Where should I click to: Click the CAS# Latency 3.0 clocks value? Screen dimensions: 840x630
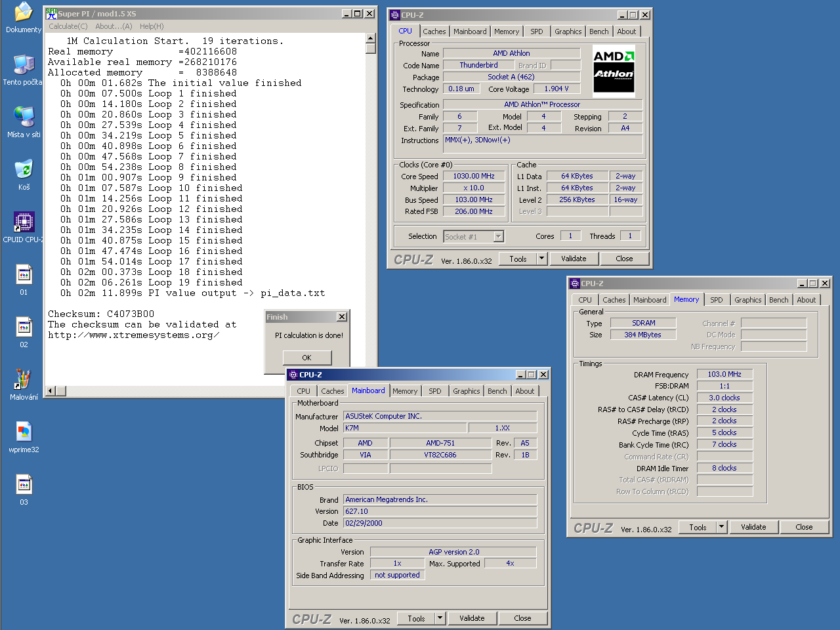(724, 398)
